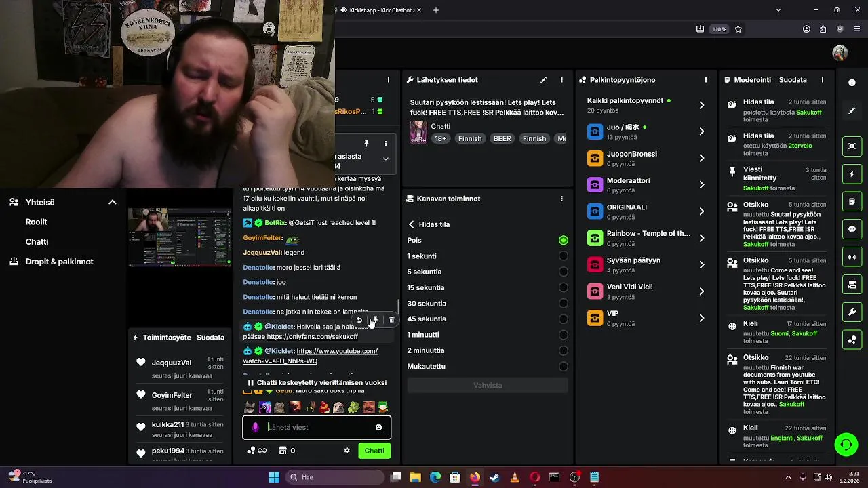Click the storefront icon in right sidebar
868x488 pixels.
click(x=852, y=285)
